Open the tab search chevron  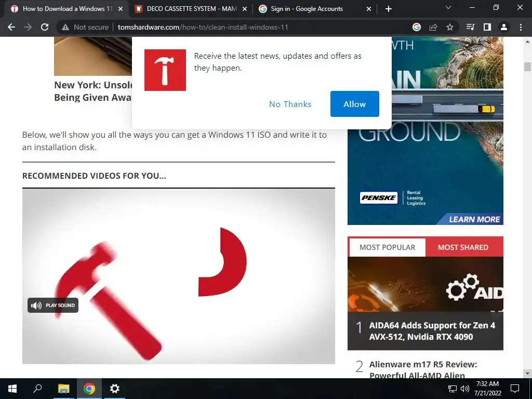click(x=448, y=7)
